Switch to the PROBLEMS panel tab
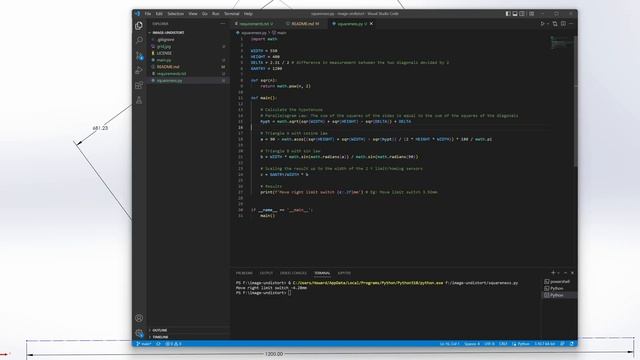Screen dimensions: 640x360 (244, 273)
